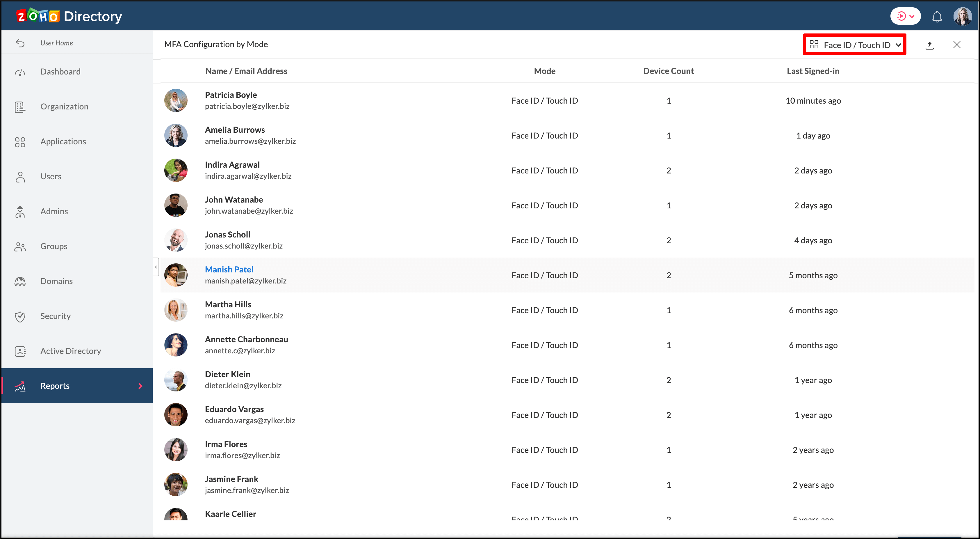This screenshot has height=539, width=980.
Task: Click the export upload icon
Action: point(929,45)
